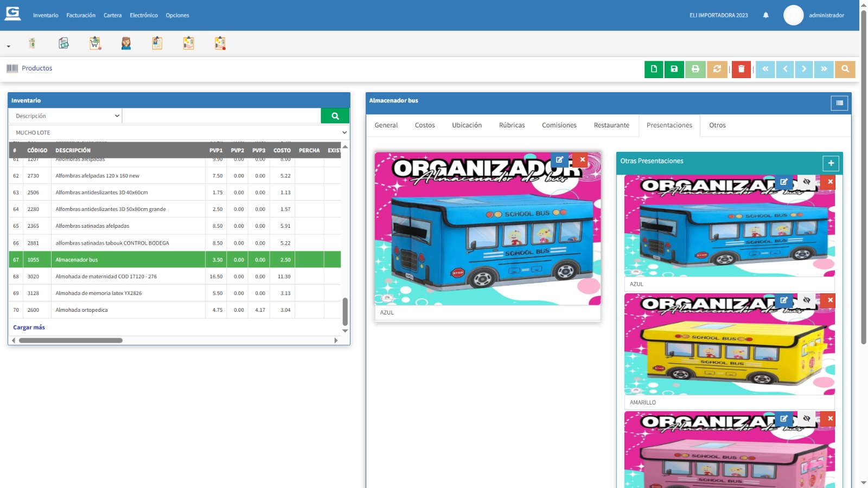Expand the small arrow left of toolbar icons
The height and width of the screenshot is (488, 868).
point(9,47)
